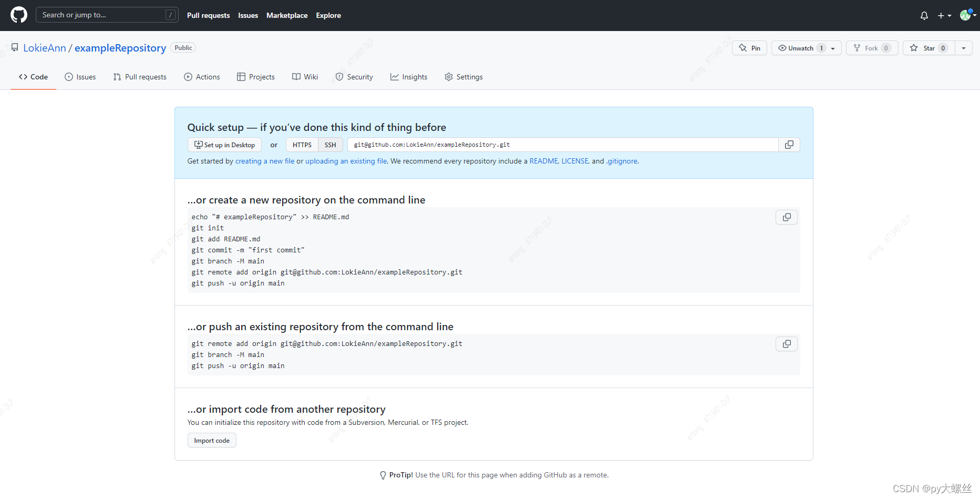This screenshot has height=499, width=980.
Task: Switch to the repository Issues tab
Action: (80, 77)
